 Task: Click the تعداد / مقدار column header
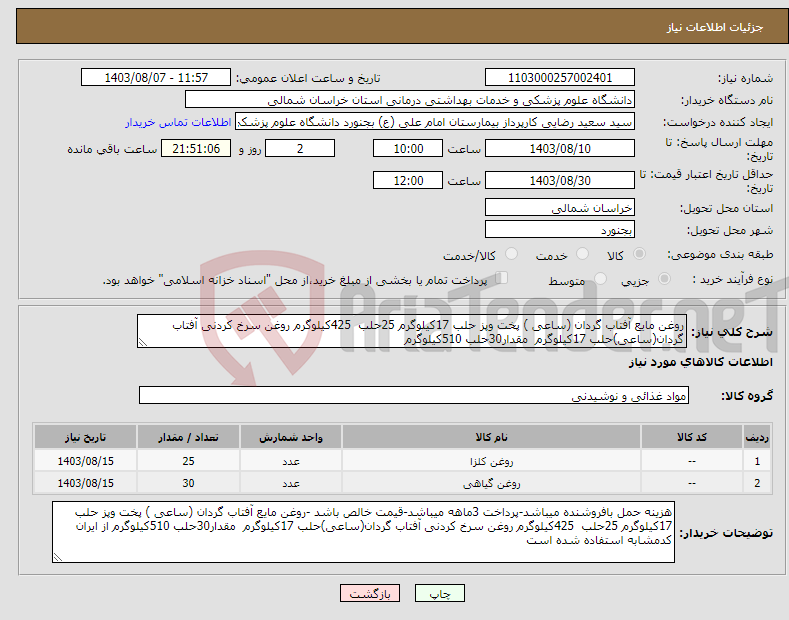click(x=188, y=437)
